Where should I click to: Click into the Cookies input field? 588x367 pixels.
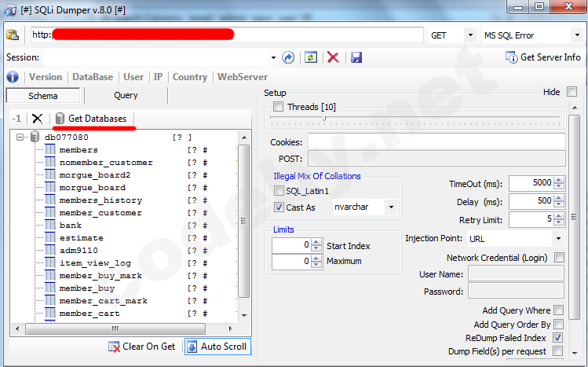436,141
